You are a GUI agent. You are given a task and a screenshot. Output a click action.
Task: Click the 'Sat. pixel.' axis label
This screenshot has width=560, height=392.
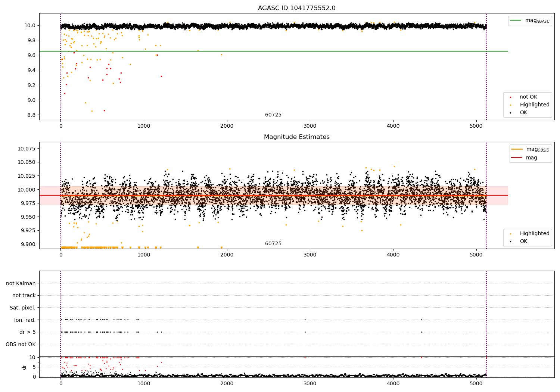coord(22,308)
